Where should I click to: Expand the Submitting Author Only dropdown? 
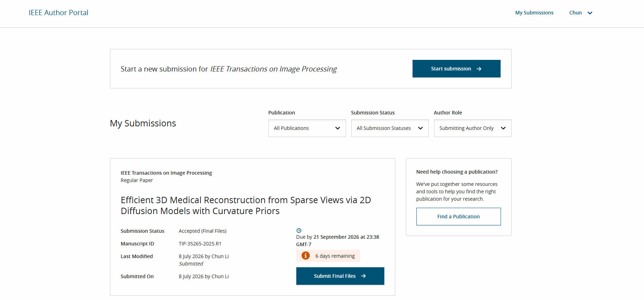[x=472, y=128]
